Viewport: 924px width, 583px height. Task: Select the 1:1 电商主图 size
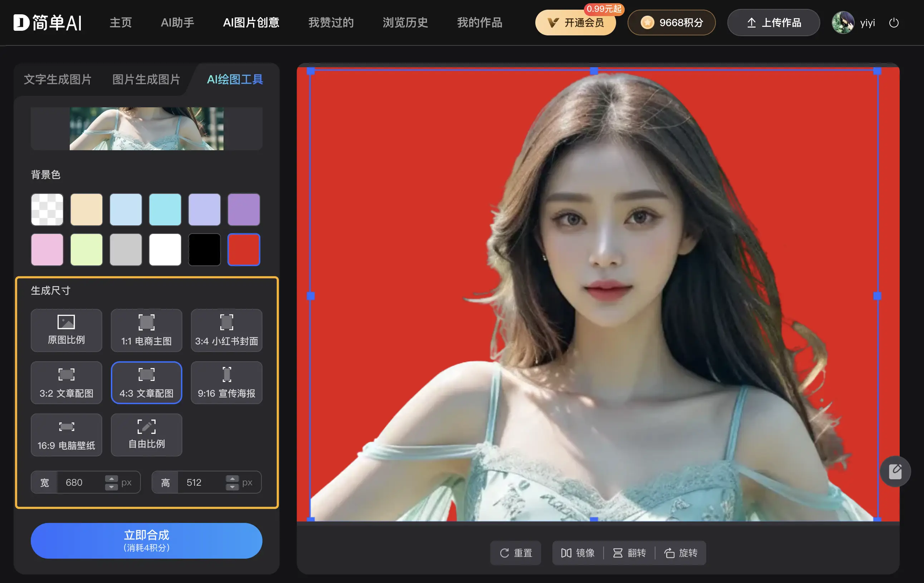click(147, 330)
